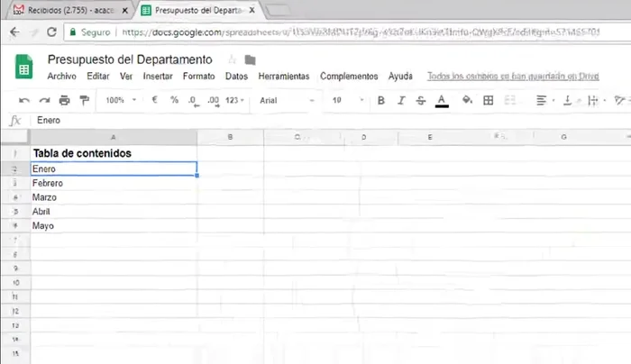The image size is (631, 364).
Task: Open the cell borders tool
Action: [x=487, y=100]
